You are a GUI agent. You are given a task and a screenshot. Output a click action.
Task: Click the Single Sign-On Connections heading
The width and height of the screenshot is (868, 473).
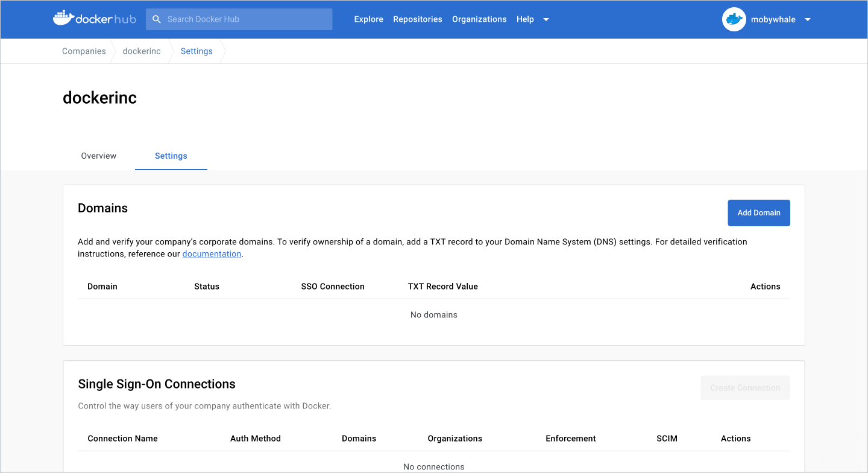[x=157, y=384]
